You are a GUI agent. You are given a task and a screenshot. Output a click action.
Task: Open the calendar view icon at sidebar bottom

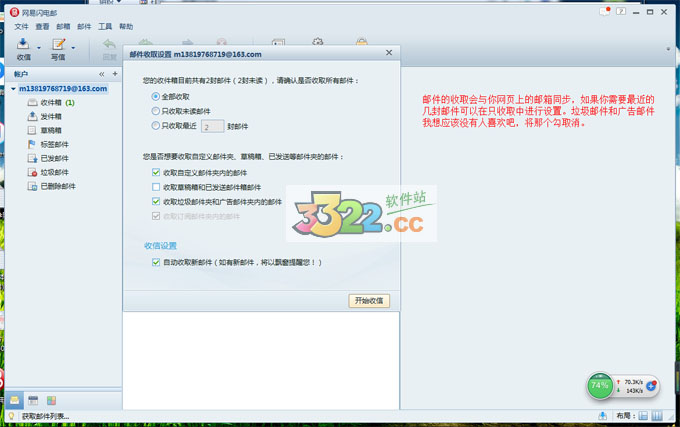pos(33,400)
